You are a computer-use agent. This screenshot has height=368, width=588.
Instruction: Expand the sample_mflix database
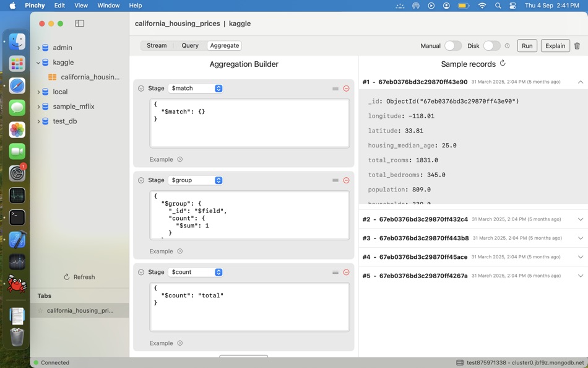coord(38,107)
